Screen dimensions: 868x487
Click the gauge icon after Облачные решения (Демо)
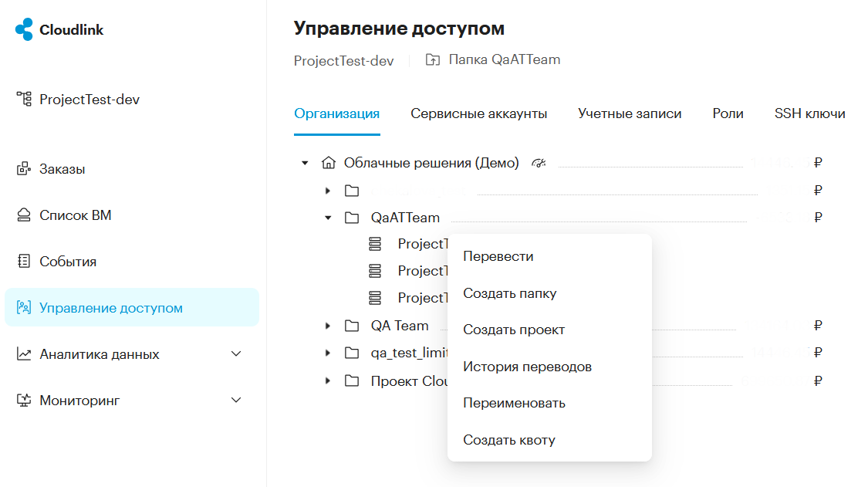pos(539,163)
